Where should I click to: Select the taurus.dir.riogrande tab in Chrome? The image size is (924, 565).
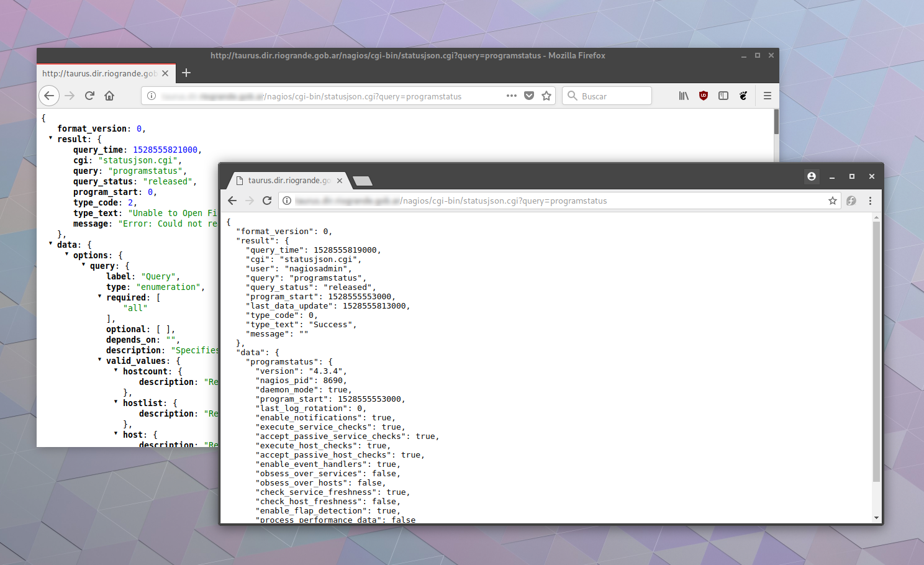click(289, 180)
